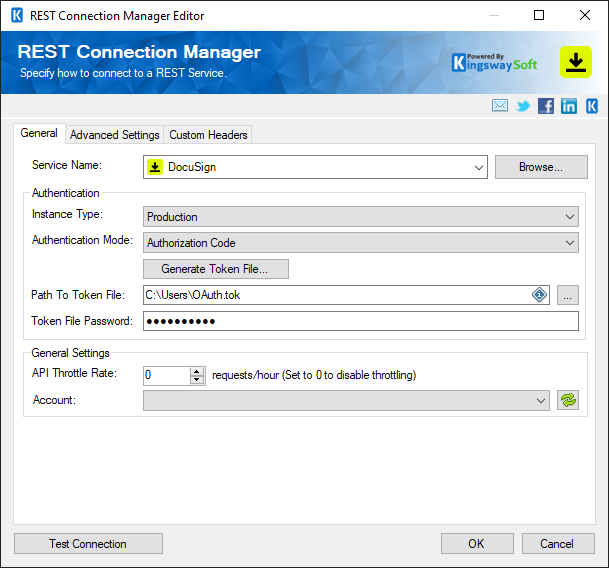
Task: Maximize the REST Connection Manager Editor window
Action: tap(539, 16)
